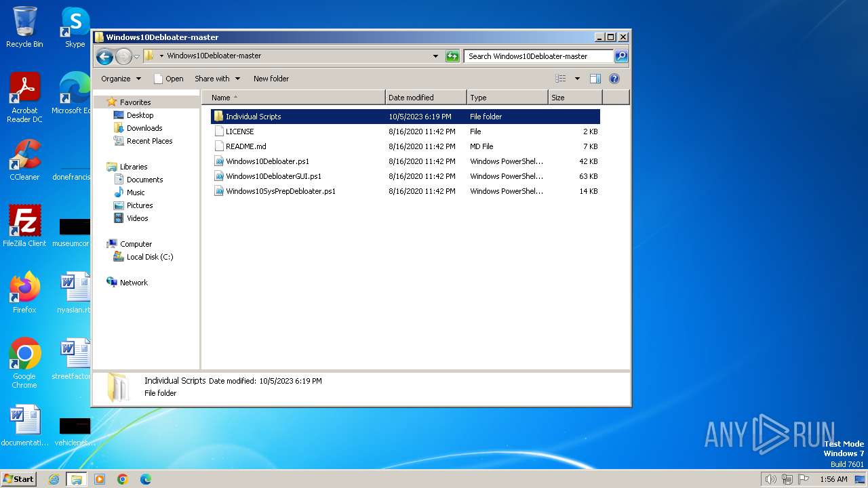Select the documentati... Word file on desktop
The height and width of the screenshot is (488, 868).
pyautogui.click(x=24, y=426)
